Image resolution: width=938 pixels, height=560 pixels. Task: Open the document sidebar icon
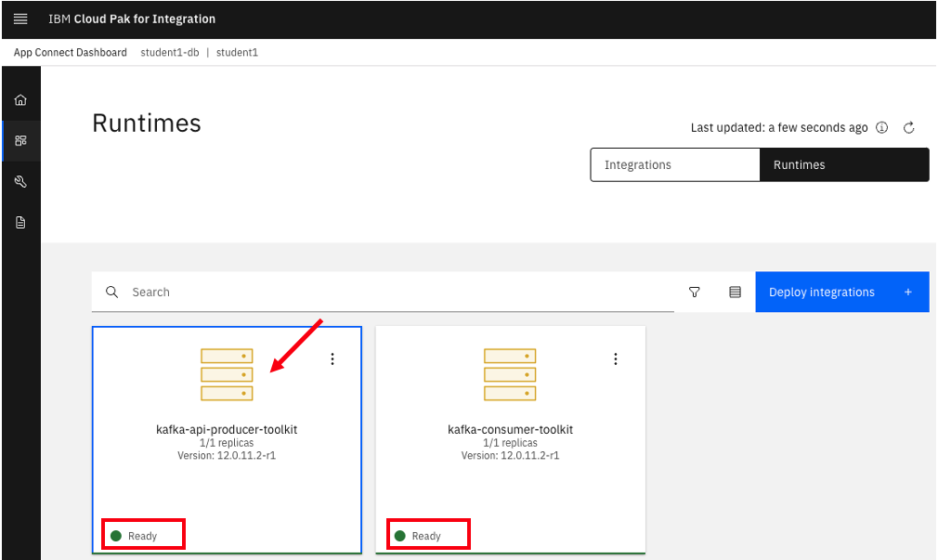20,223
